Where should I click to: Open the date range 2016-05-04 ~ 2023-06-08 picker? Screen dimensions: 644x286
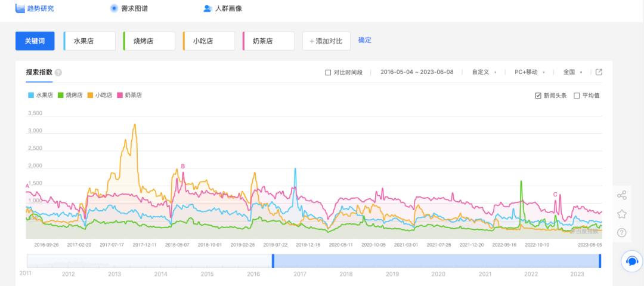(x=417, y=72)
